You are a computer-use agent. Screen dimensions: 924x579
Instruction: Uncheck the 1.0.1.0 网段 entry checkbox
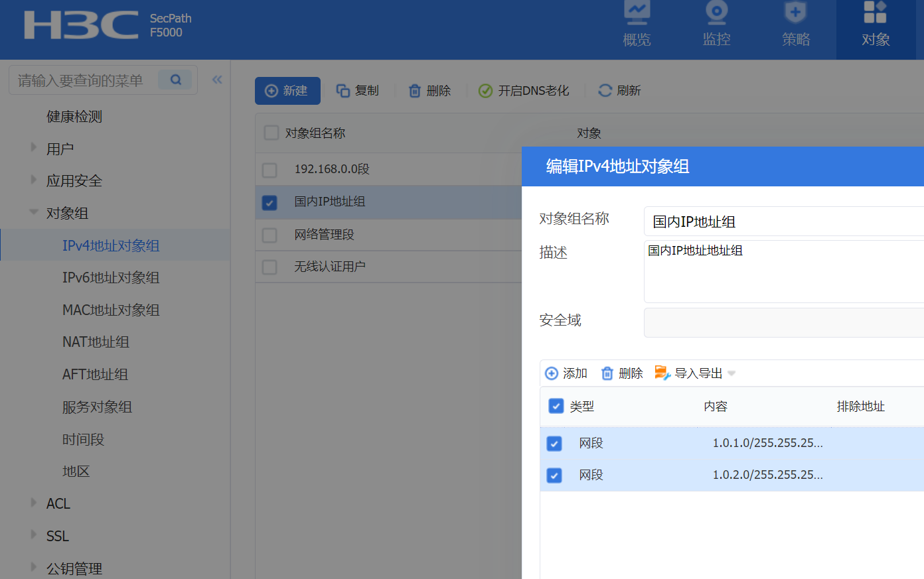[x=554, y=443]
